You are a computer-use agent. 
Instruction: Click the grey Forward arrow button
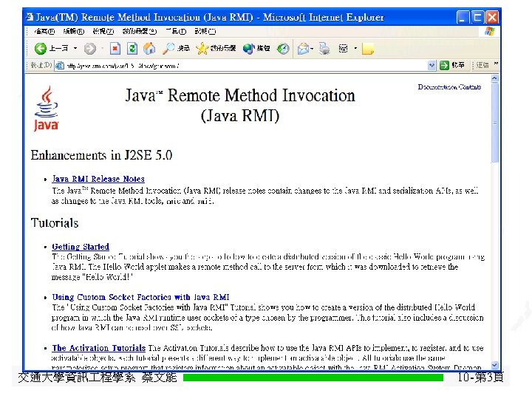click(90, 49)
